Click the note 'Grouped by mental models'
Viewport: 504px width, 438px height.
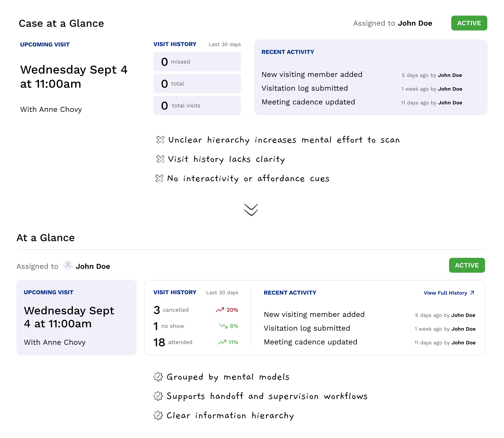click(228, 377)
